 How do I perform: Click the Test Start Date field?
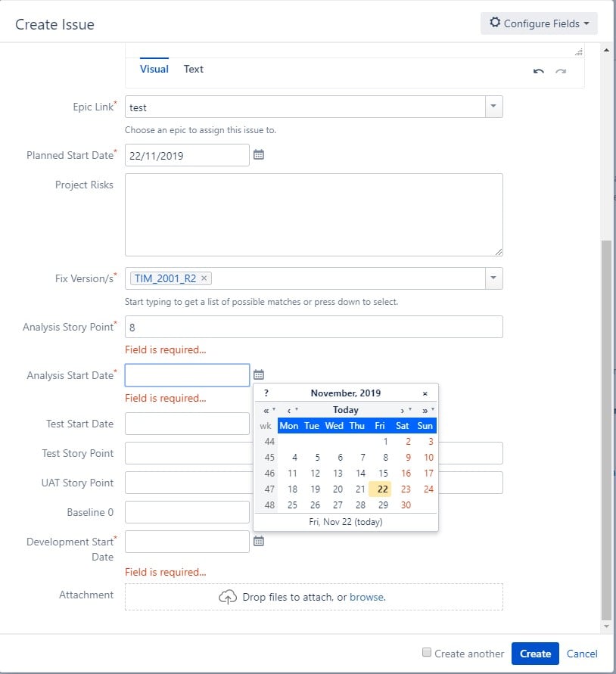click(187, 424)
